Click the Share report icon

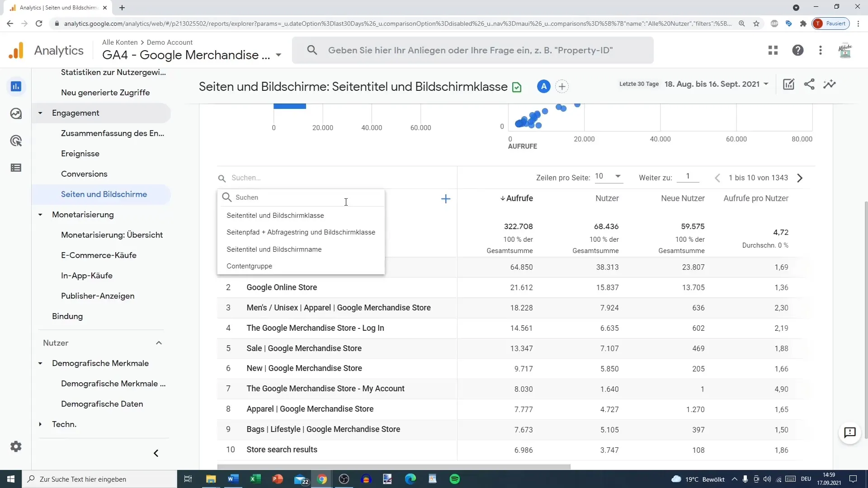click(809, 84)
